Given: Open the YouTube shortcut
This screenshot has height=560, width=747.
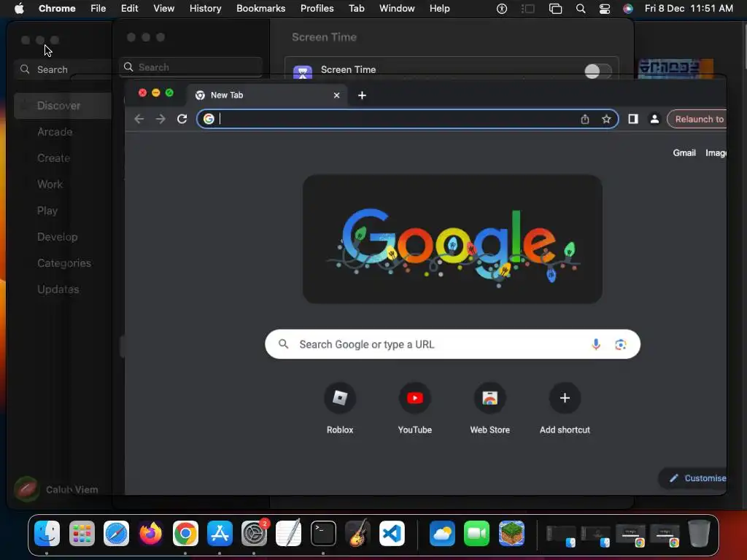Looking at the screenshot, I should click(415, 408).
